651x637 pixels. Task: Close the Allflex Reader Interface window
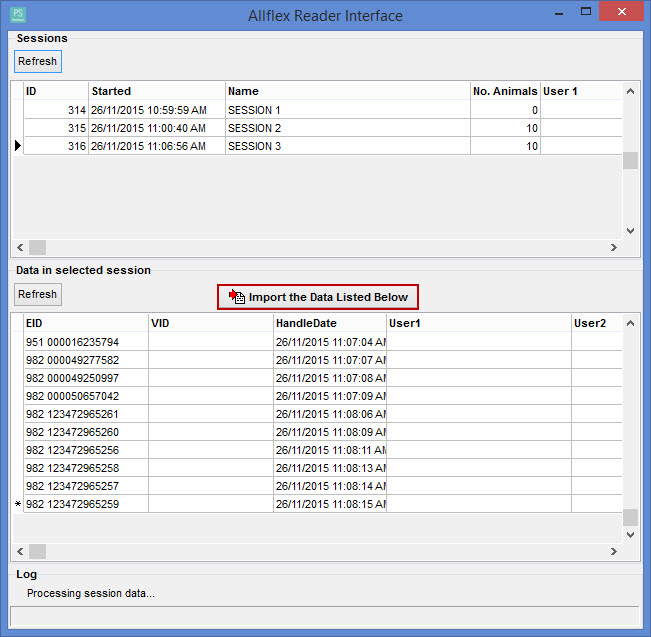pos(622,12)
